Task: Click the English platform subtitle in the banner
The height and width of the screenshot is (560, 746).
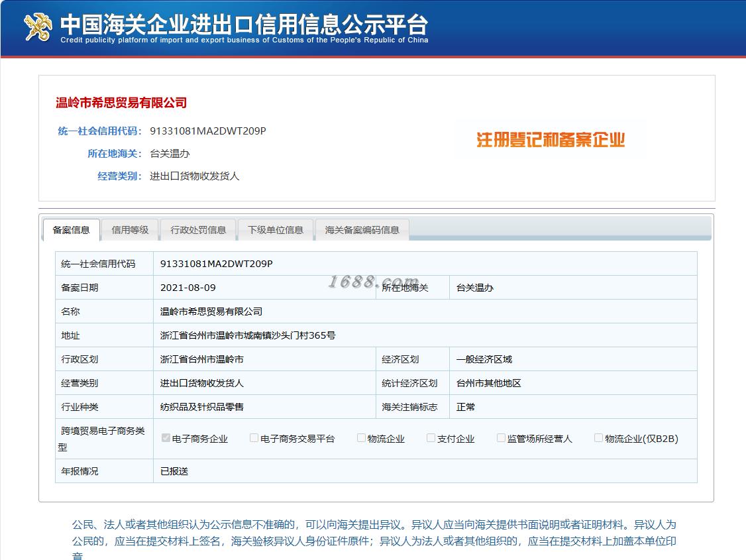Action: [244, 40]
